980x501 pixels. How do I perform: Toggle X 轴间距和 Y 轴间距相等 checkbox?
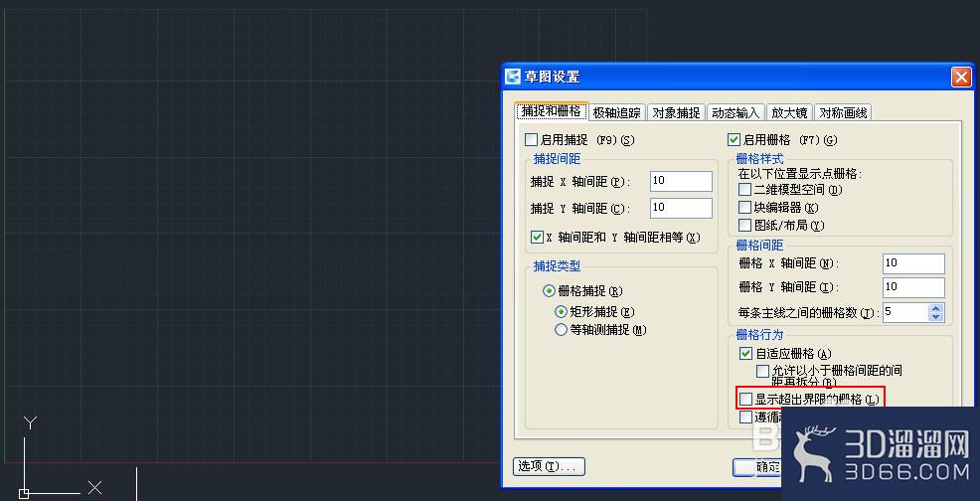coord(537,237)
